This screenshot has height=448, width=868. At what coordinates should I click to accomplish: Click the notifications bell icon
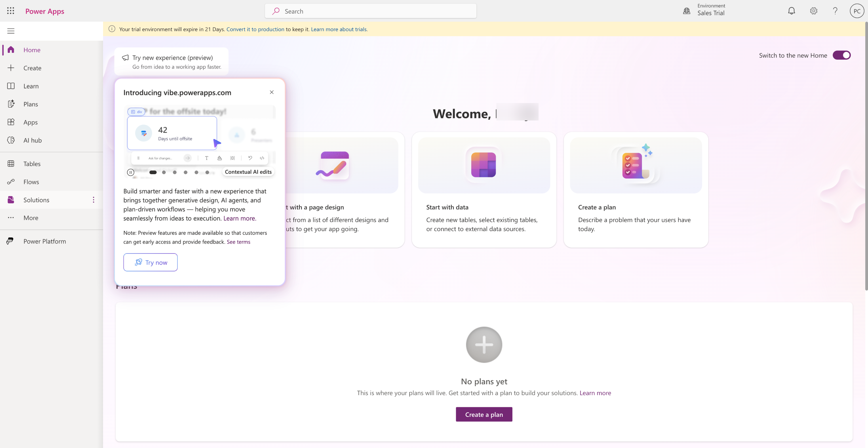(791, 11)
